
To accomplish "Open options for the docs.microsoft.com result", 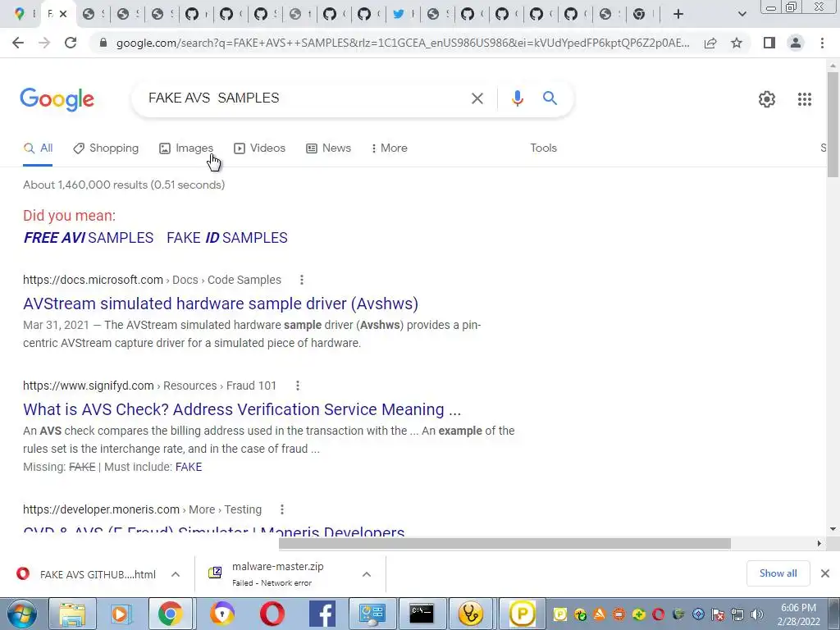I will click(302, 280).
